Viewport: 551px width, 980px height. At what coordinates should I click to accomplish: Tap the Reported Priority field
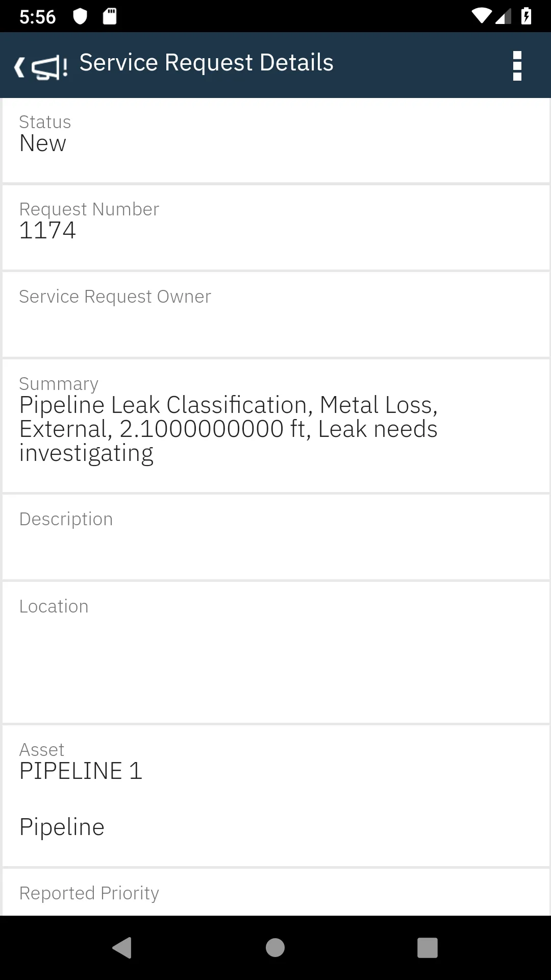click(275, 893)
